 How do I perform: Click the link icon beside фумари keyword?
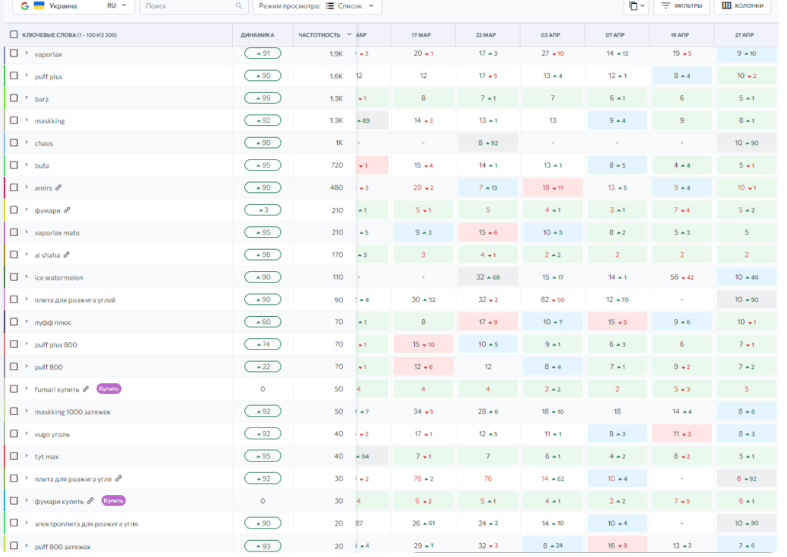coord(67,210)
